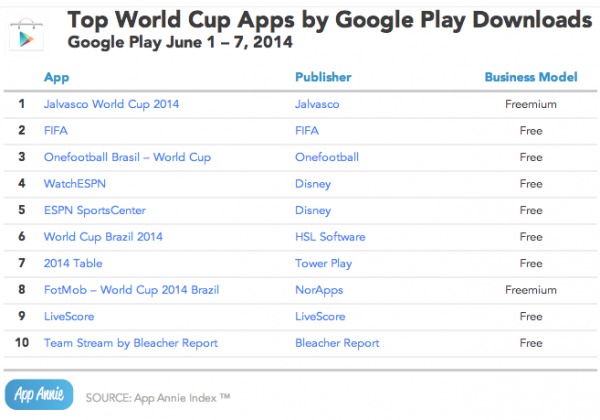The image size is (600, 420).
Task: Open the WatchESPN app link
Action: pyautogui.click(x=75, y=184)
